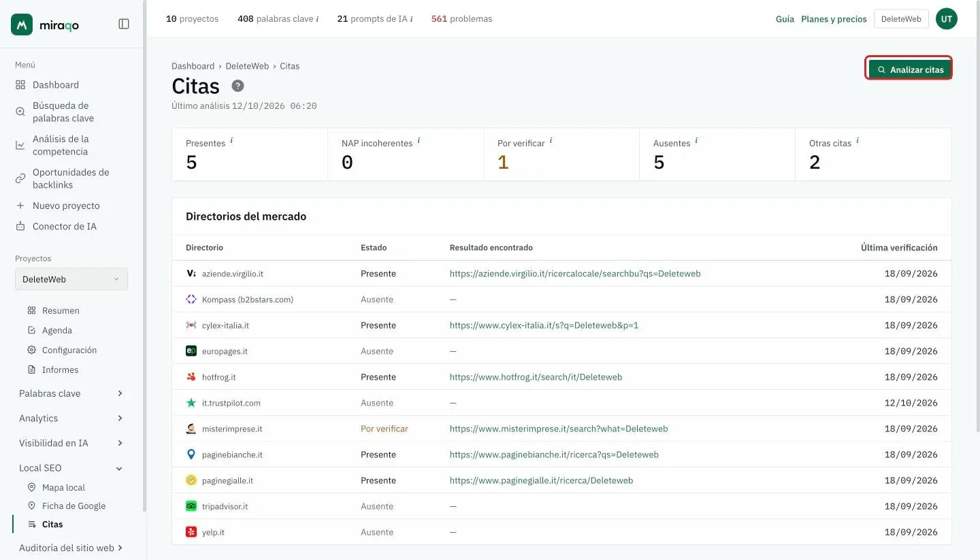Screen dimensions: 980x560
Task: Open the help icon beside Citas title
Action: point(238,86)
